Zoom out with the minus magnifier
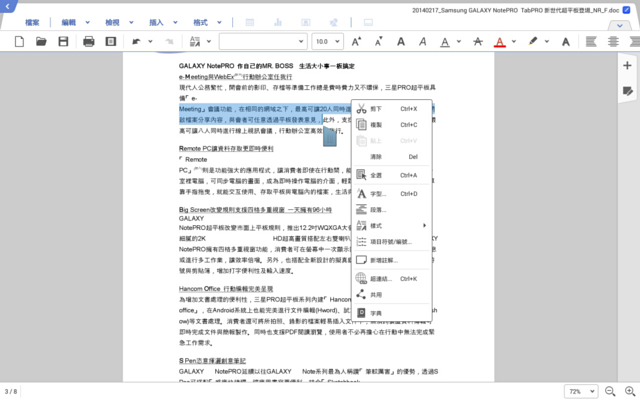 point(610,391)
